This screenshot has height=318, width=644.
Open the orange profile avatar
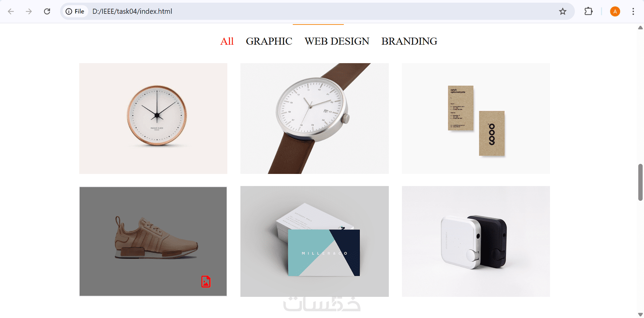[615, 11]
